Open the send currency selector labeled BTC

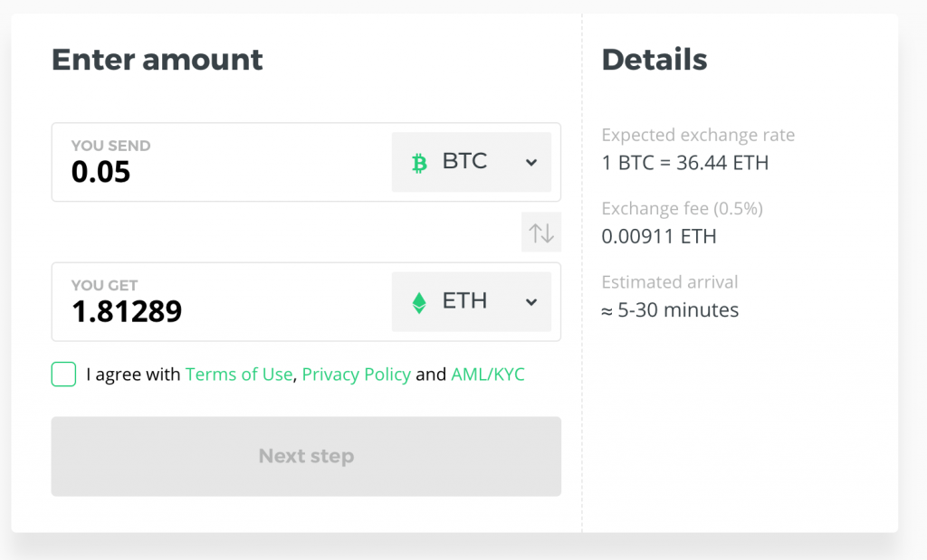point(471,162)
